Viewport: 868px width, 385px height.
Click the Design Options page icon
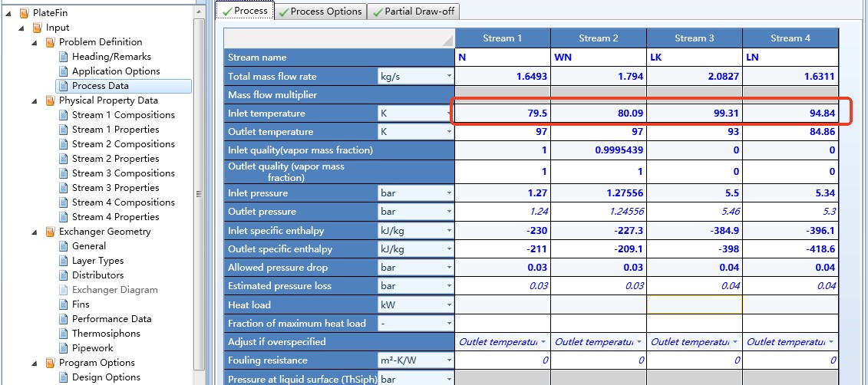tap(63, 377)
